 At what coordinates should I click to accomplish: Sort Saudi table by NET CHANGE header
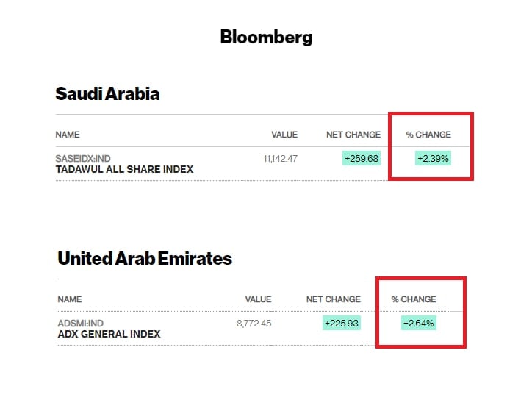coord(353,135)
